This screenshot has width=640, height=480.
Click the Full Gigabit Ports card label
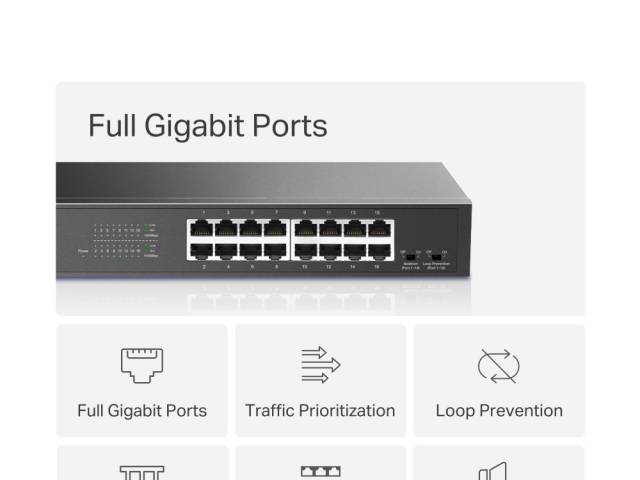point(142,411)
